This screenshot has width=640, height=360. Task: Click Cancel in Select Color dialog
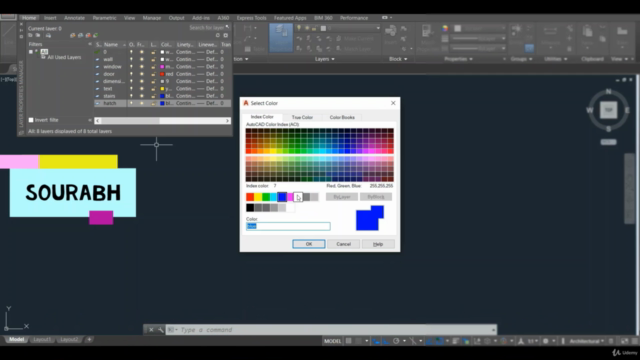tap(343, 244)
